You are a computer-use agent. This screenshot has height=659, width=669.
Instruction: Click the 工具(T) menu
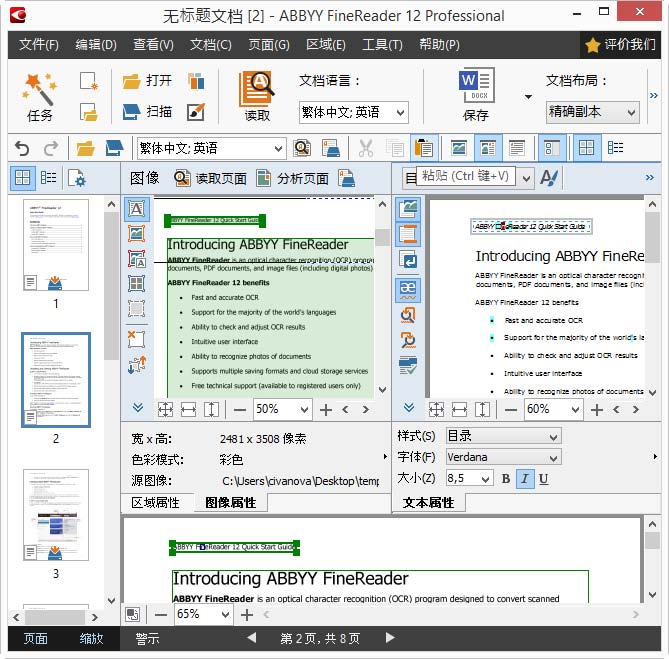tap(382, 44)
